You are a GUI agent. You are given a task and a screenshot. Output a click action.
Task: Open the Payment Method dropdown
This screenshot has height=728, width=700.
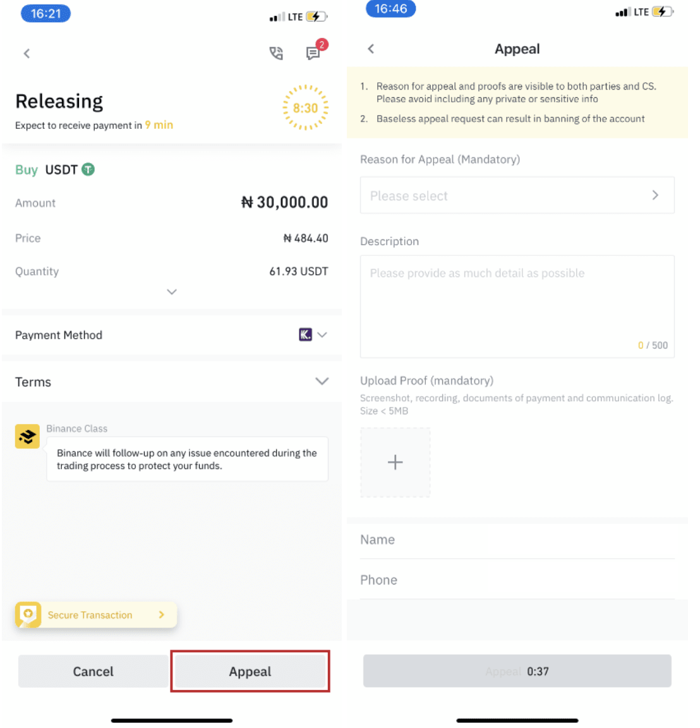click(x=322, y=335)
